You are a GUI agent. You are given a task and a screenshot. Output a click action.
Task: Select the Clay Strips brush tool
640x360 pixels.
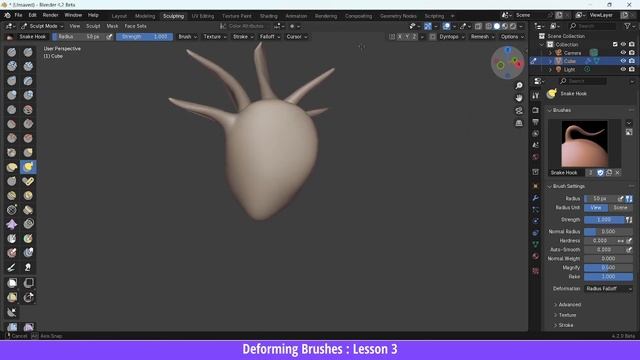(x=28, y=67)
